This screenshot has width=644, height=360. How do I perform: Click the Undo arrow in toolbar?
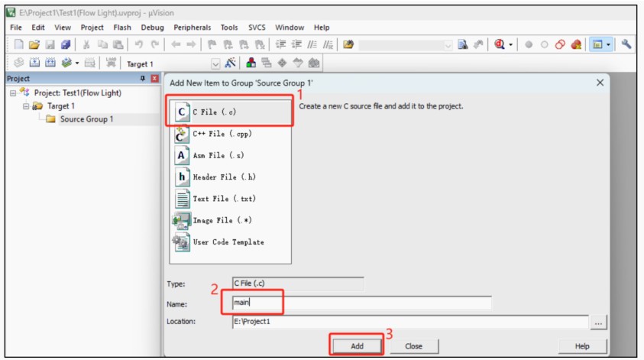pos(140,45)
